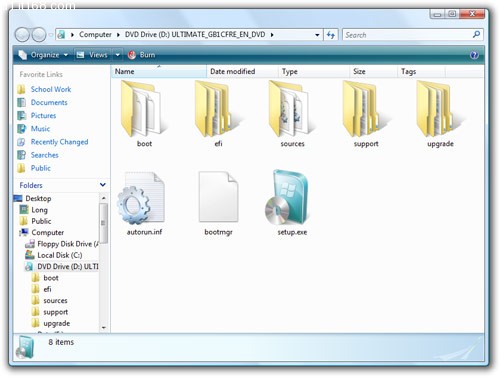The image size is (500, 377).
Task: Open the Views dropdown arrow
Action: tap(118, 55)
